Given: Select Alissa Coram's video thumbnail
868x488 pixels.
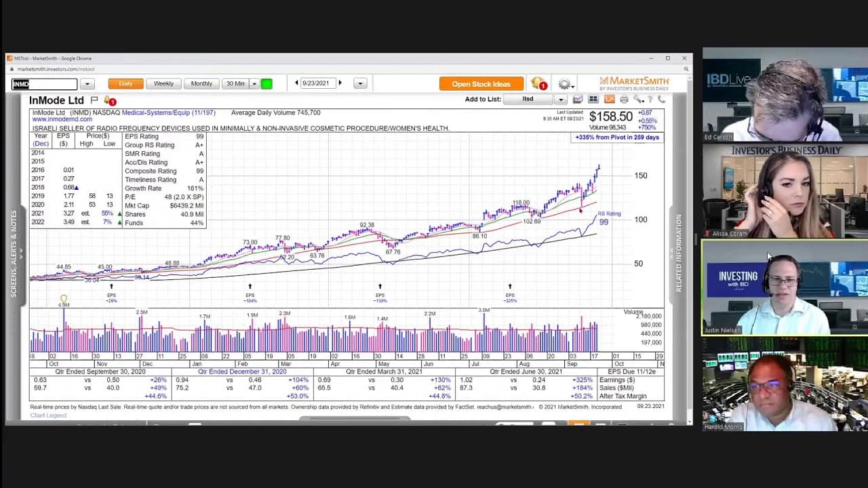Looking at the screenshot, I should click(785, 191).
